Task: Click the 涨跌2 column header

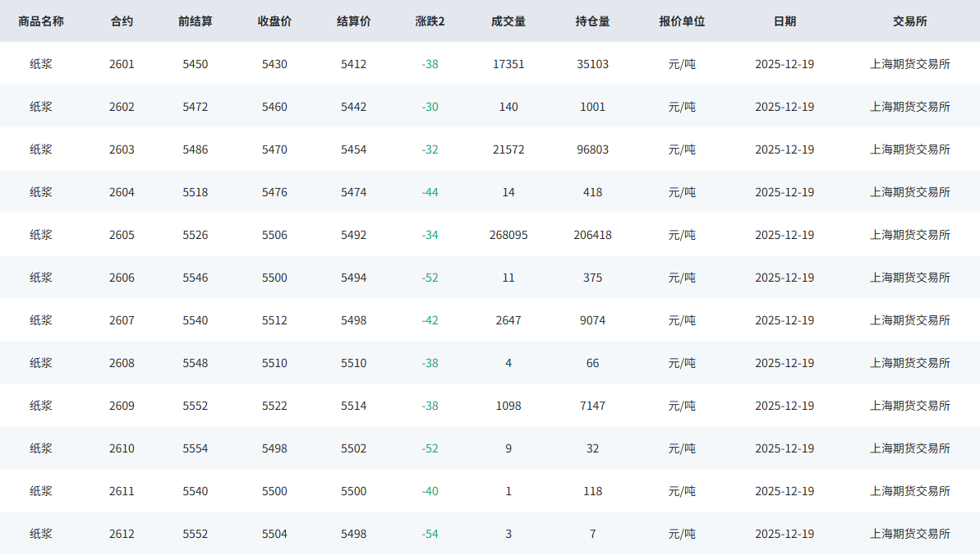Action: coord(430,21)
